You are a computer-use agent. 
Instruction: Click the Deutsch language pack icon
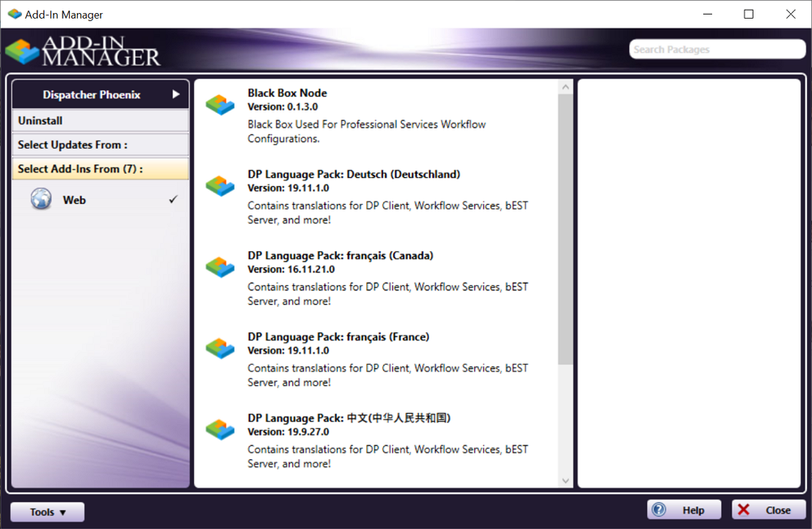pos(220,186)
